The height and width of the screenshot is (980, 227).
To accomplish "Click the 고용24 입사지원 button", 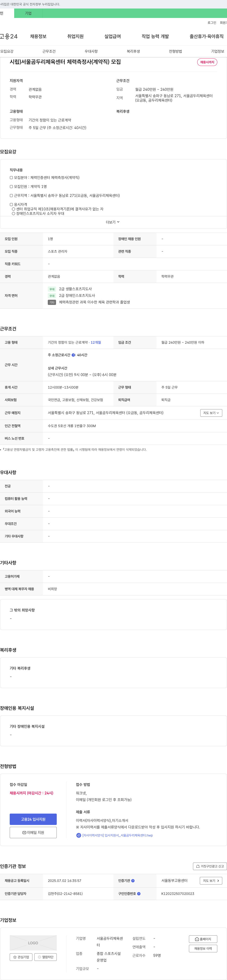I will tap(33, 819).
